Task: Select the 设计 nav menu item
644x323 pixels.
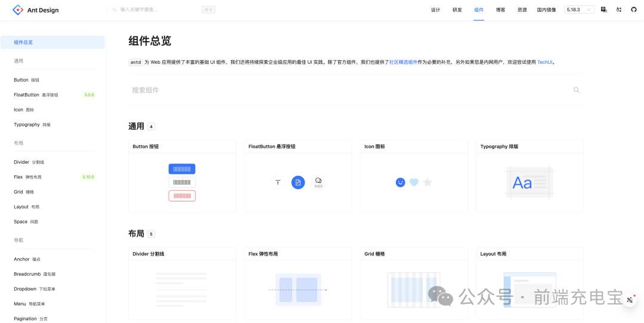Action: coord(435,10)
